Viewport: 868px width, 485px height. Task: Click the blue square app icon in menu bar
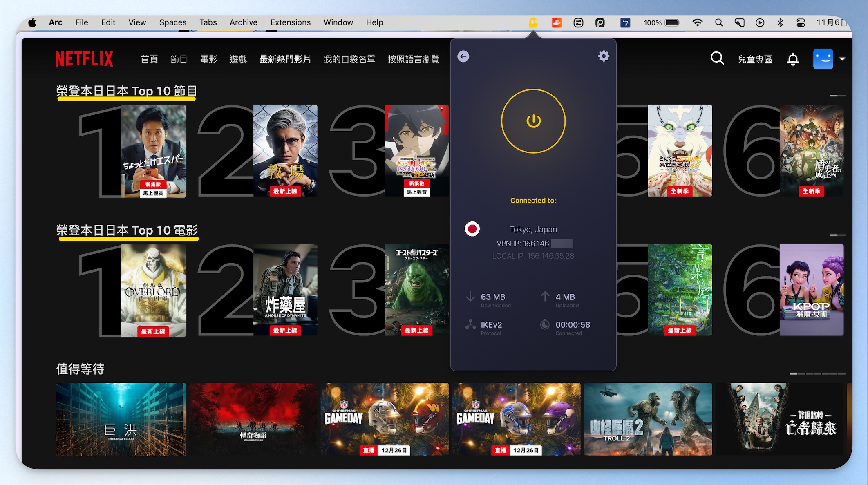(625, 22)
